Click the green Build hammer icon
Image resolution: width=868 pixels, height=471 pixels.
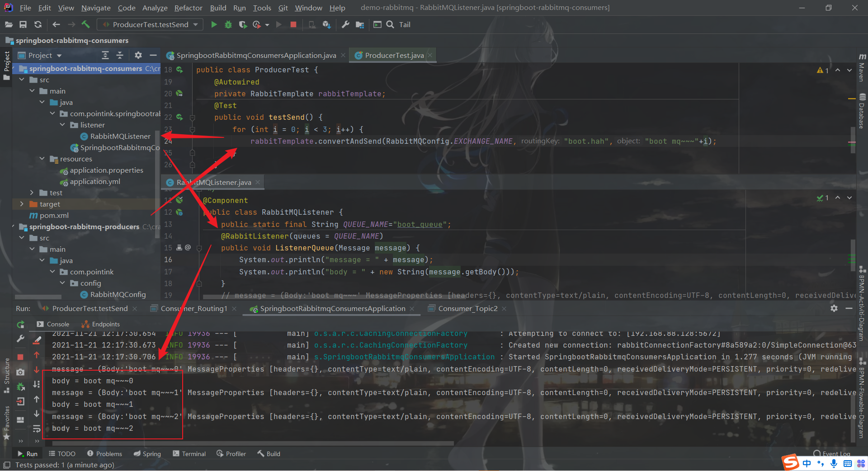click(x=86, y=25)
